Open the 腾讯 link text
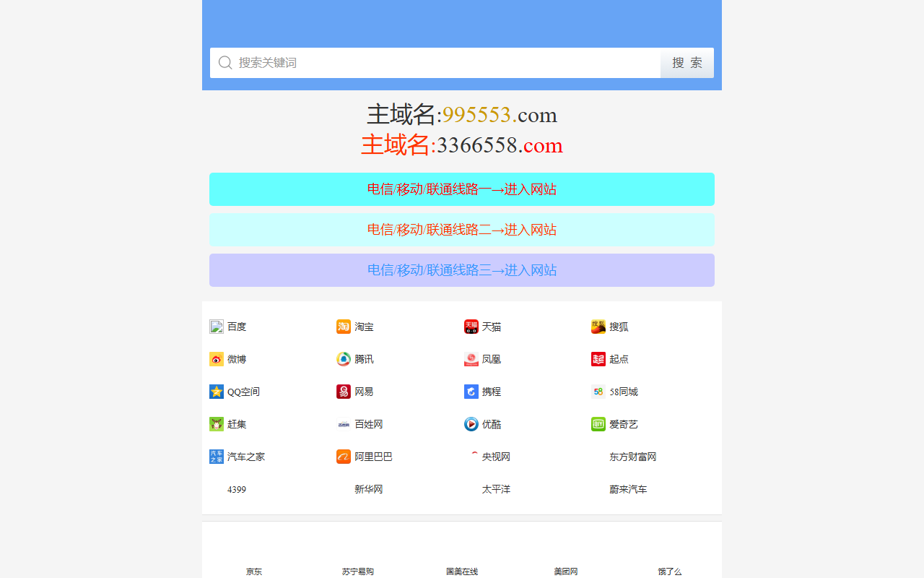 364,359
